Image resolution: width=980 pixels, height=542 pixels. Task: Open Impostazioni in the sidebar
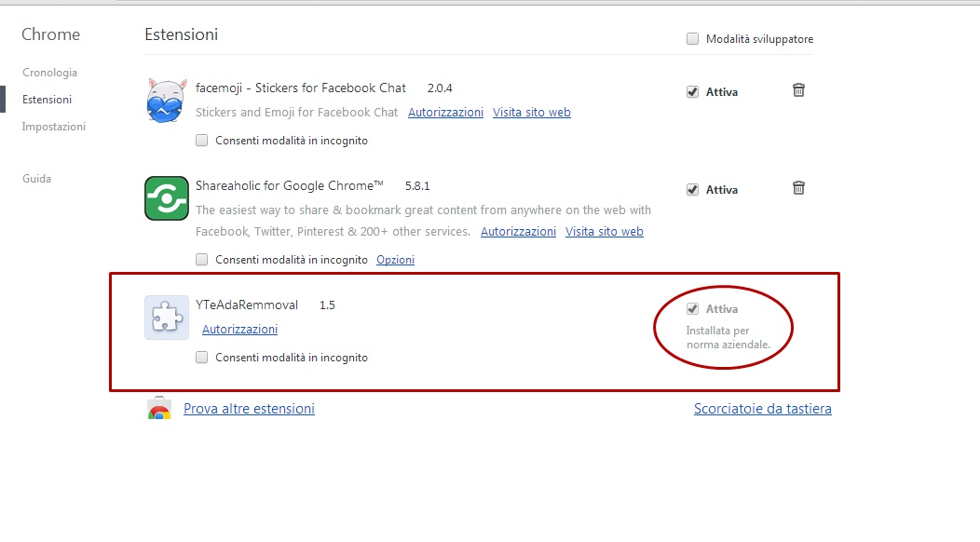click(54, 127)
